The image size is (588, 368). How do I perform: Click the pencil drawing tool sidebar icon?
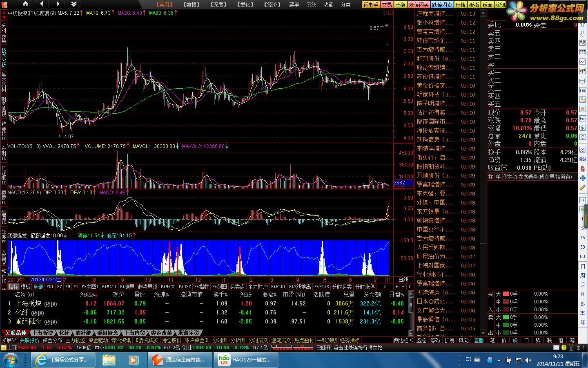click(x=583, y=188)
